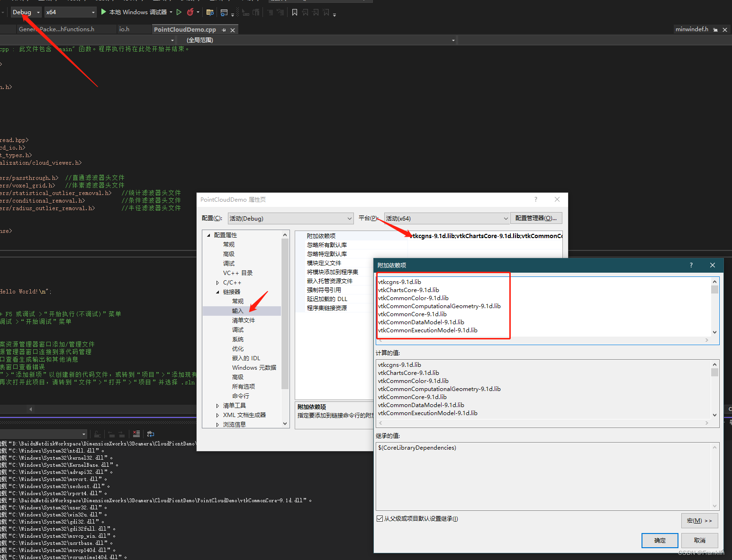Click the code editor horizontal scrollbar left arrow
Viewport: 732px width, 560px height.
coord(31,409)
